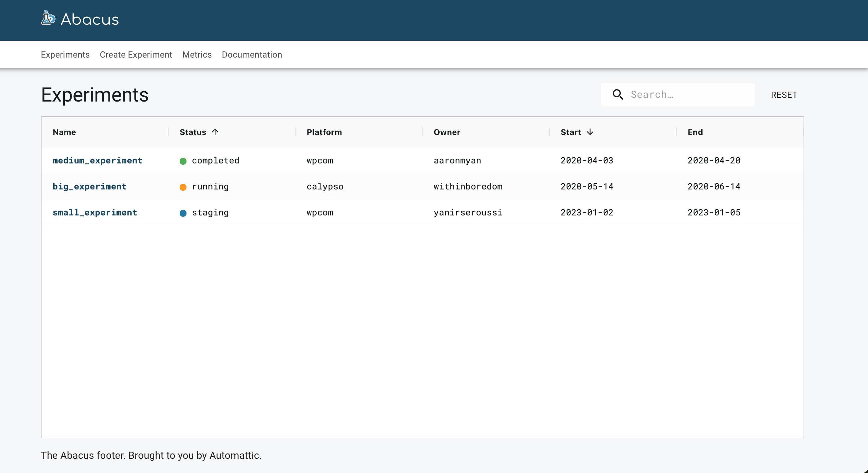
Task: Open the medium_experiment link
Action: [x=97, y=161]
